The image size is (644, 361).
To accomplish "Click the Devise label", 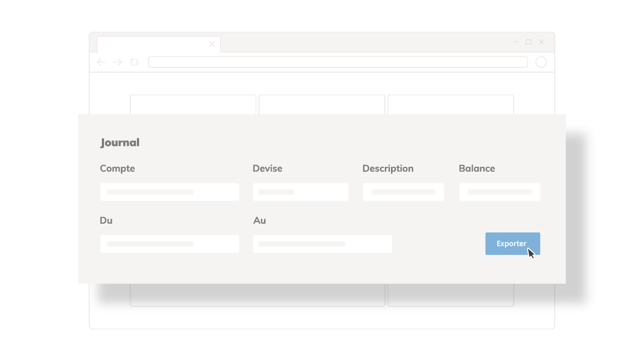I will click(267, 168).
